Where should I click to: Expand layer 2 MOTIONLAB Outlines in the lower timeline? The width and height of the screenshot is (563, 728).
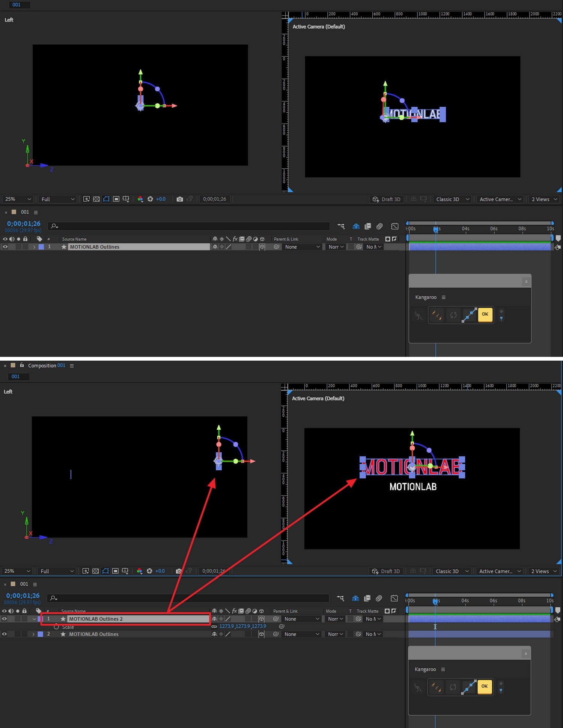click(x=33, y=634)
